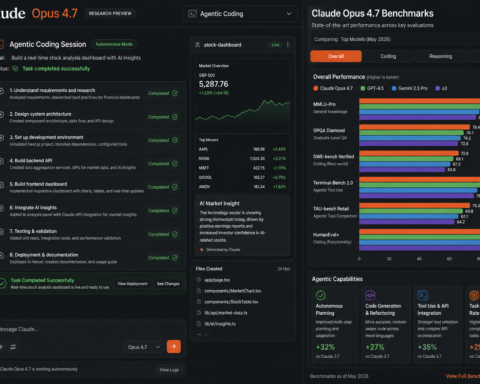Click completed check for Understand requirements step

pyautogui.click(x=175, y=93)
